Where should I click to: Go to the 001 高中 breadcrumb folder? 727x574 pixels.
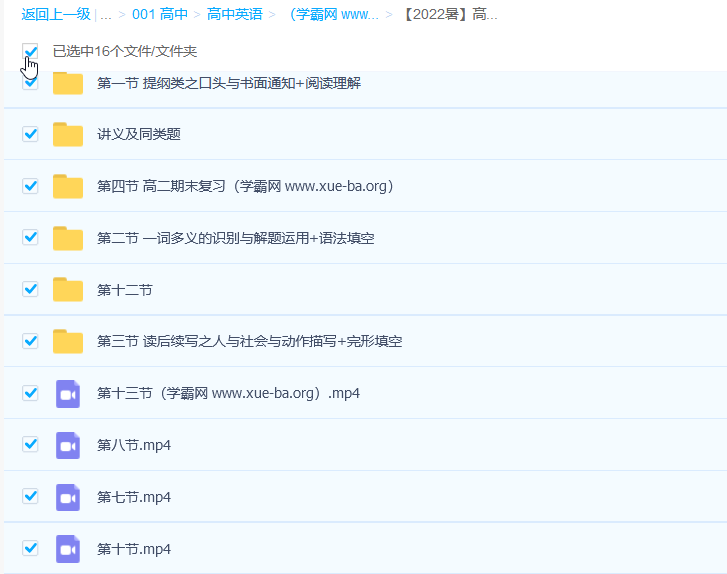(x=160, y=14)
